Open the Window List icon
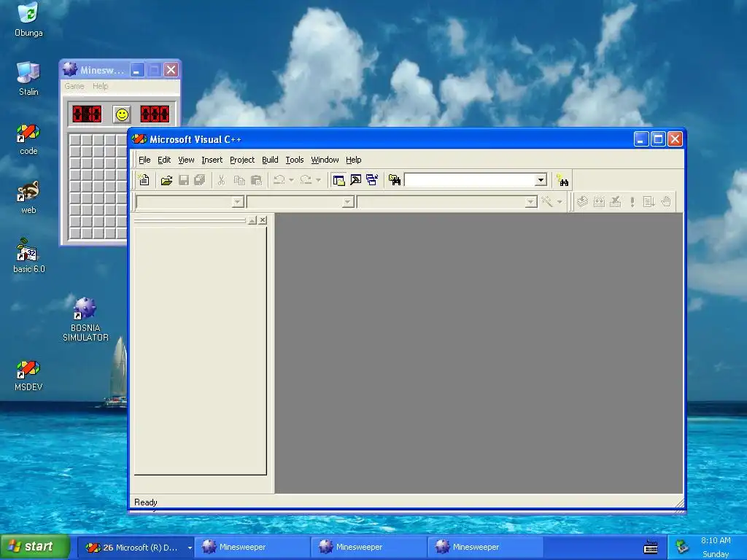This screenshot has width=747, height=560. (x=372, y=180)
